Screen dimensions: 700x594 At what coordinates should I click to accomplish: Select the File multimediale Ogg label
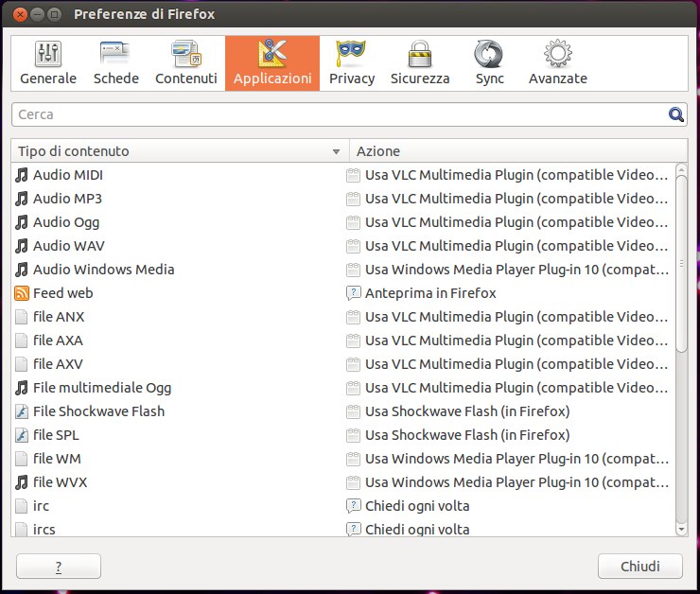tap(102, 388)
